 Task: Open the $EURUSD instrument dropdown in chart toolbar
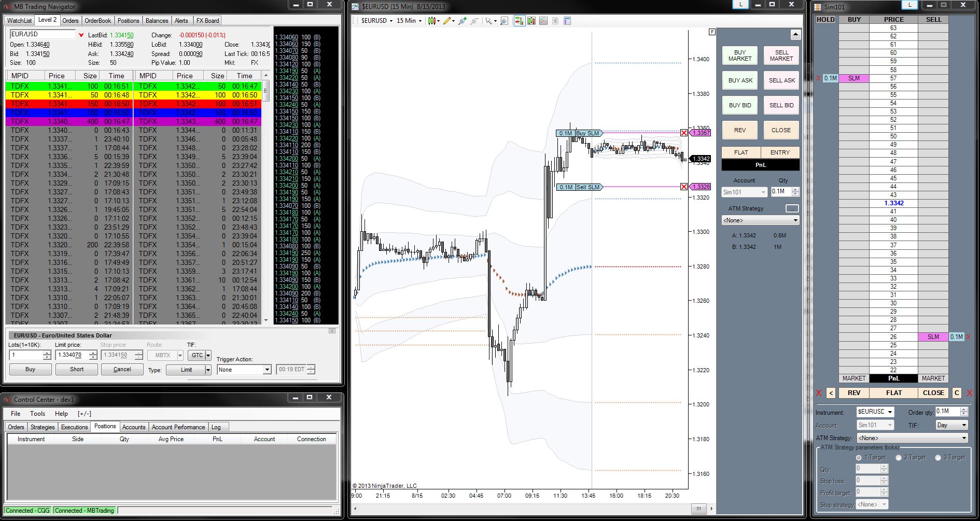pyautogui.click(x=377, y=21)
